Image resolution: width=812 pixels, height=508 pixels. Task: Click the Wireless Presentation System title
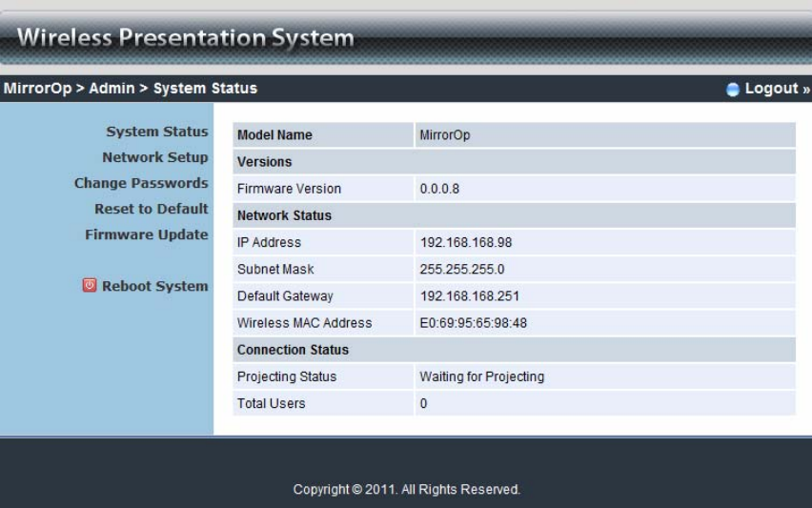tap(186, 38)
